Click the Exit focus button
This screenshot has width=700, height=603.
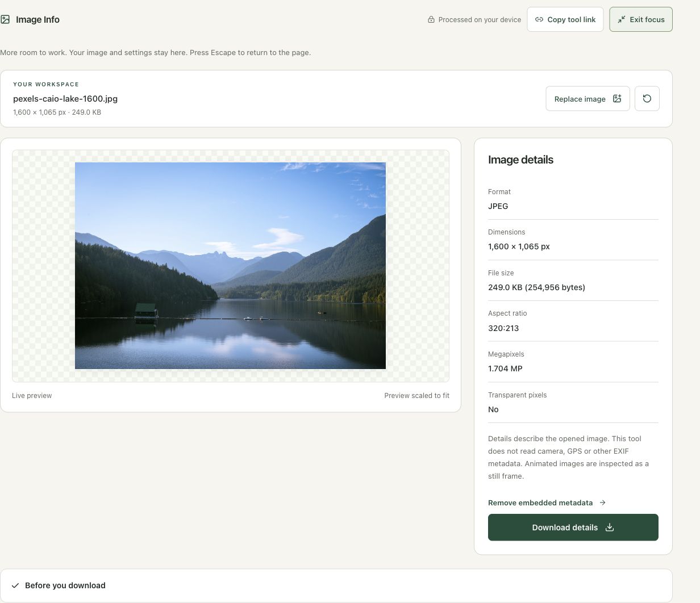tap(641, 19)
